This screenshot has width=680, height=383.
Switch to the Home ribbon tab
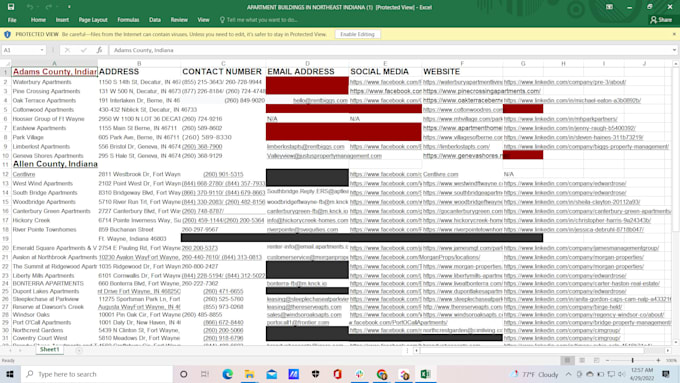(38, 20)
